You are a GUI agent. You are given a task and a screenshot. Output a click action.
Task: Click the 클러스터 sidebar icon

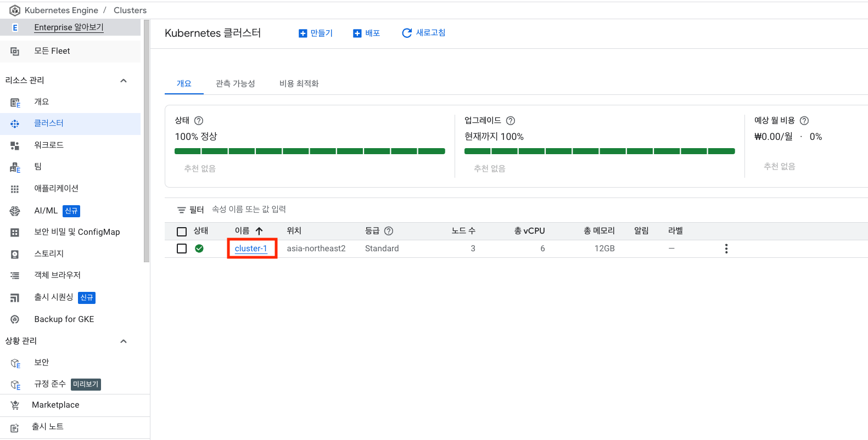pos(15,124)
